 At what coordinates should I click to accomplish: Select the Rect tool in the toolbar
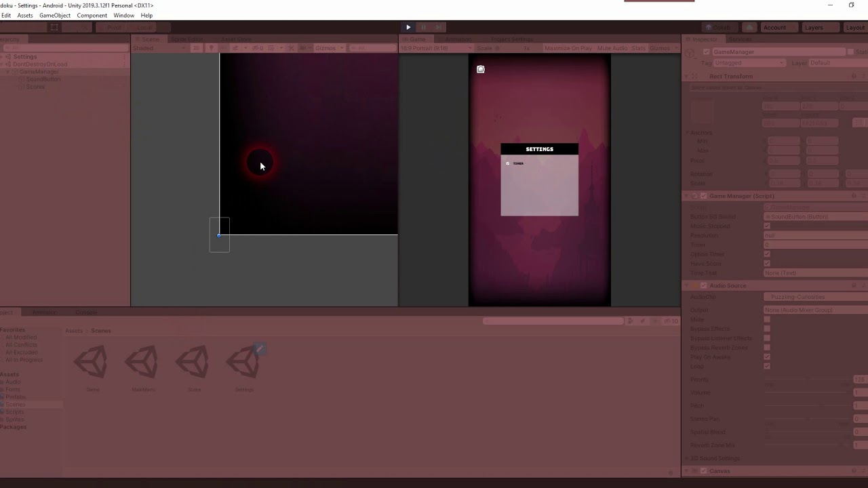[x=54, y=27]
